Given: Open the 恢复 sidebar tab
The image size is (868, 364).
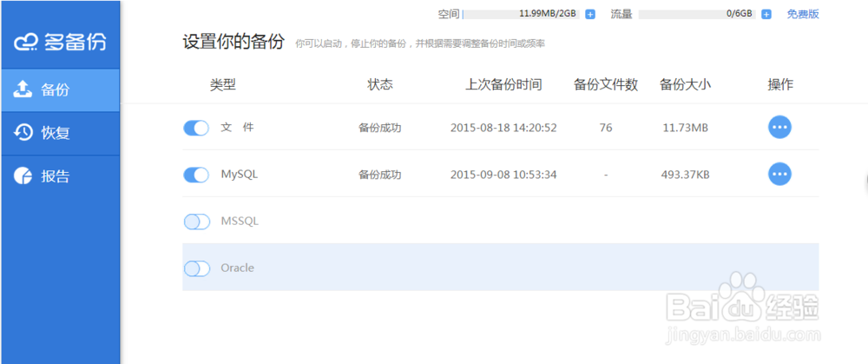Looking at the screenshot, I should 60,133.
